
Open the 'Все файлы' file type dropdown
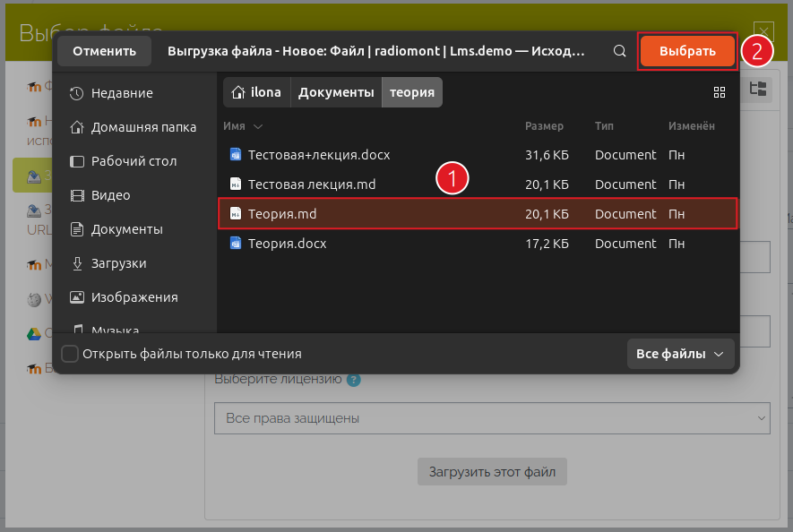click(680, 354)
